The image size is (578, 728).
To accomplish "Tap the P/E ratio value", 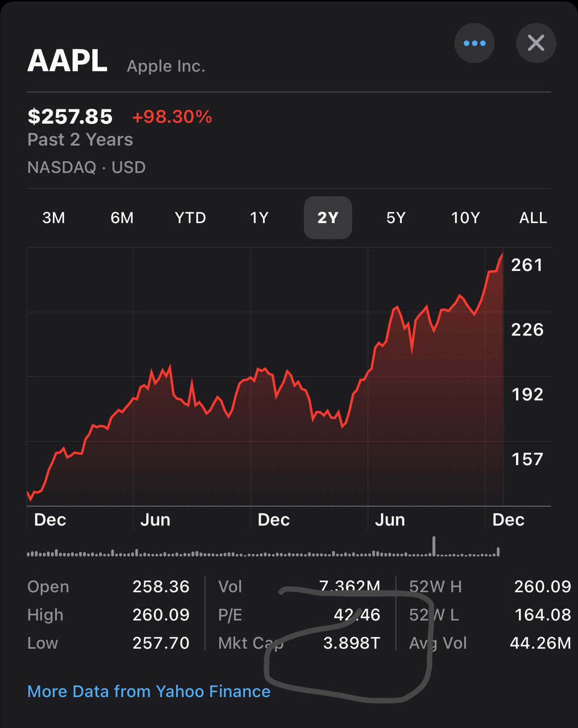I will (357, 615).
